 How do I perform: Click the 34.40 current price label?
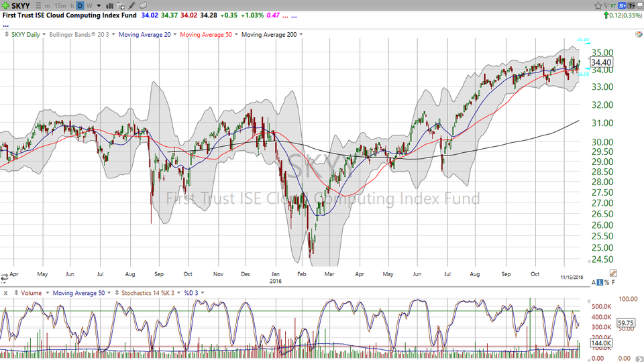(601, 62)
